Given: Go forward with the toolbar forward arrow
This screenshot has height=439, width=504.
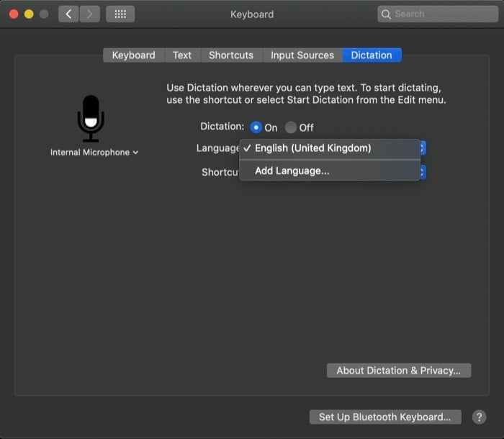Looking at the screenshot, I should (90, 14).
